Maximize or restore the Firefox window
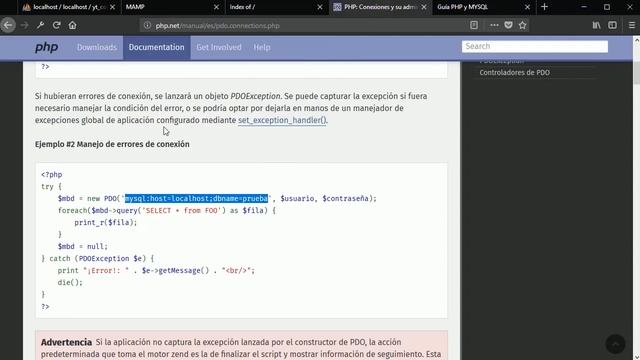The height and width of the screenshot is (360, 640). [x=607, y=7]
